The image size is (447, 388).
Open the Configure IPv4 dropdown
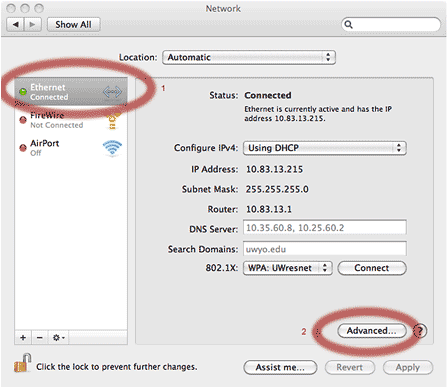click(325, 148)
